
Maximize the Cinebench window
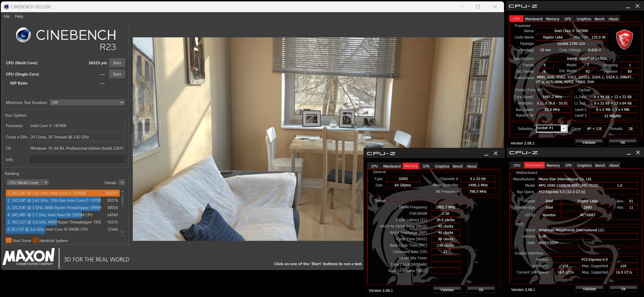tap(478, 7)
